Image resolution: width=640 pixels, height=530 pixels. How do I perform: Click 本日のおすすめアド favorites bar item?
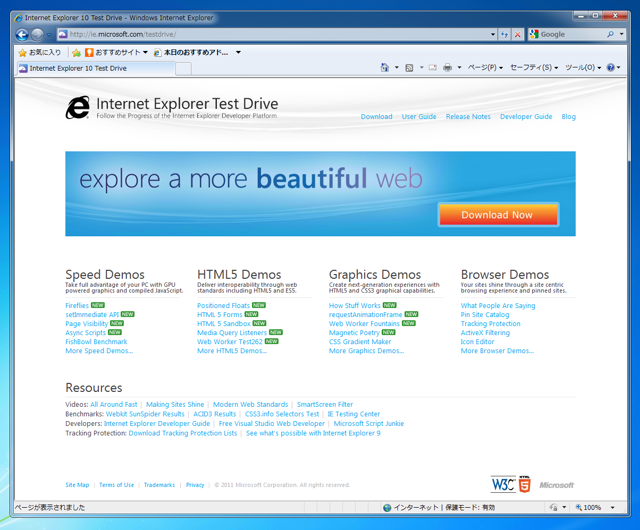point(191,52)
